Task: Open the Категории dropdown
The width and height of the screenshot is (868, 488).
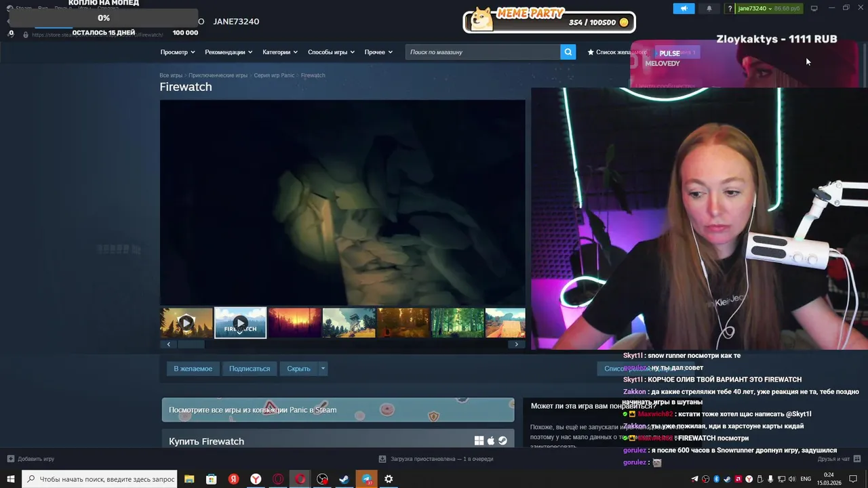Action: 280,52
